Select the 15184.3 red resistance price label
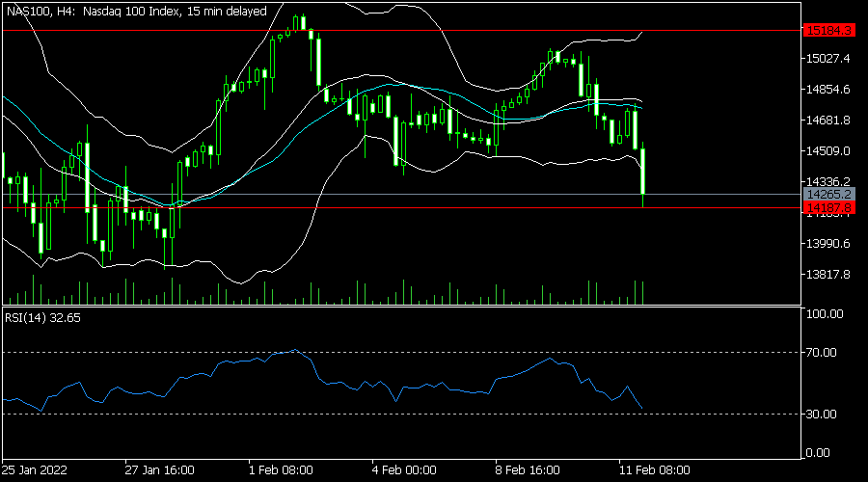 [x=828, y=31]
